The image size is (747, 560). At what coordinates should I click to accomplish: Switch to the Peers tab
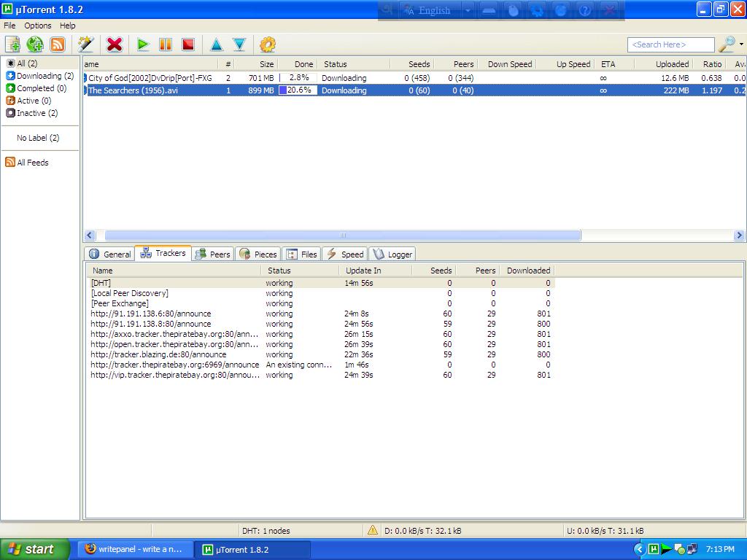(213, 254)
